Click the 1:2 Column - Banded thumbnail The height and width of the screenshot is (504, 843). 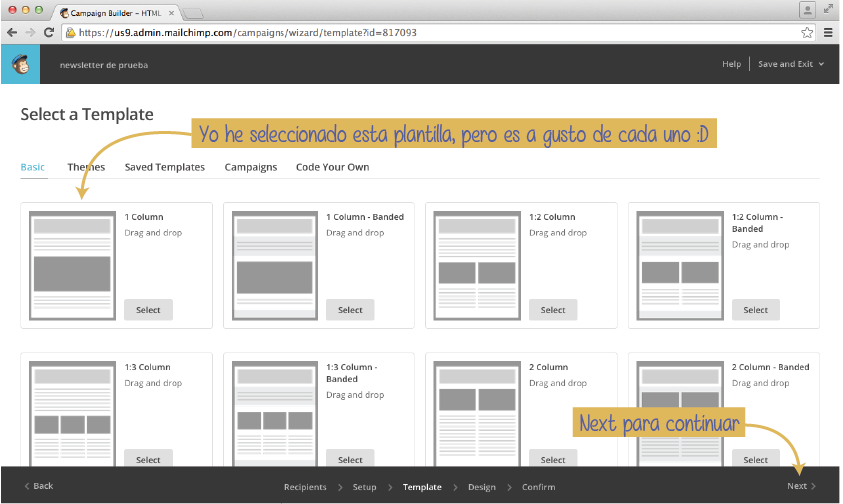click(680, 265)
